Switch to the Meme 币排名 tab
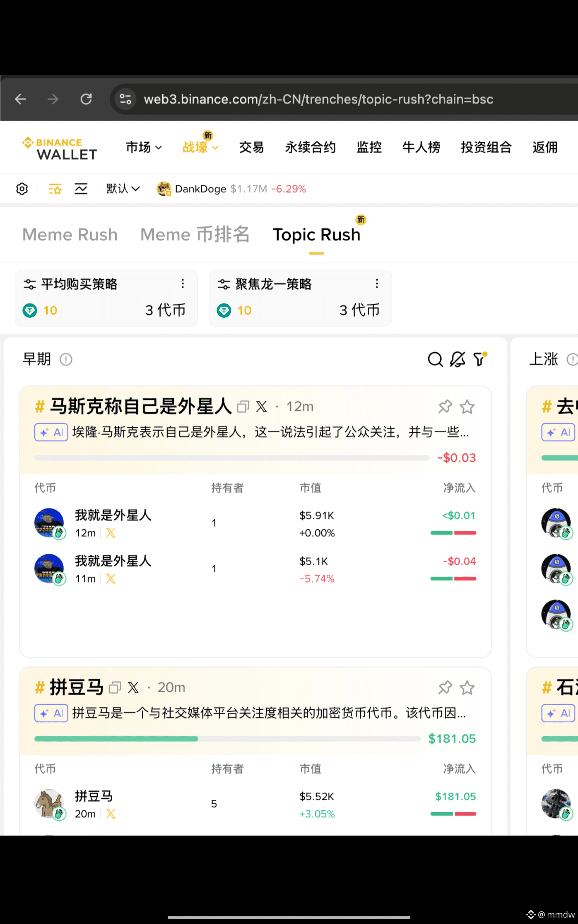Viewport: 578px width, 924px height. pyautogui.click(x=195, y=235)
